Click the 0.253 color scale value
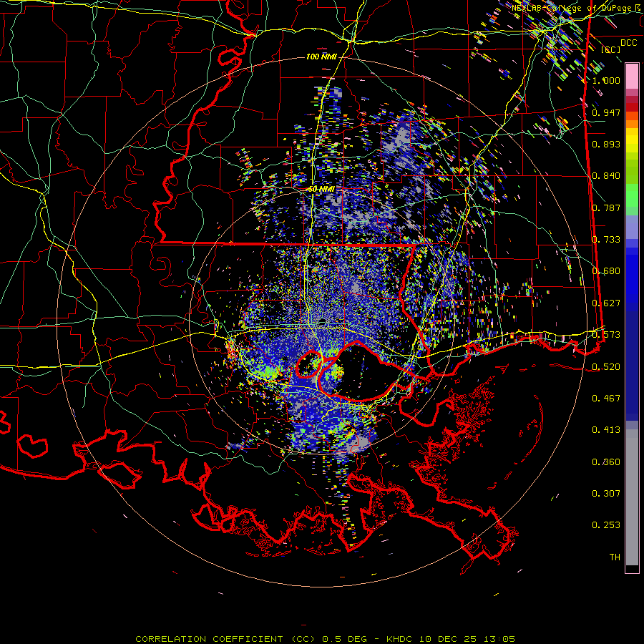This screenshot has width=644, height=644. click(606, 525)
